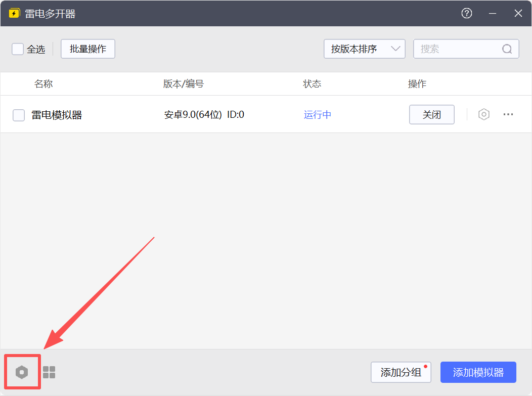Expand the 按版本排序 sort dropdown
The image size is (532, 396).
364,49
